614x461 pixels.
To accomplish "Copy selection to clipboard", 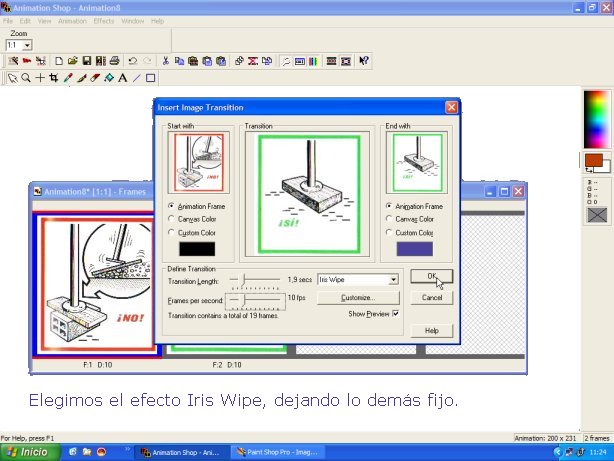I will 179,61.
